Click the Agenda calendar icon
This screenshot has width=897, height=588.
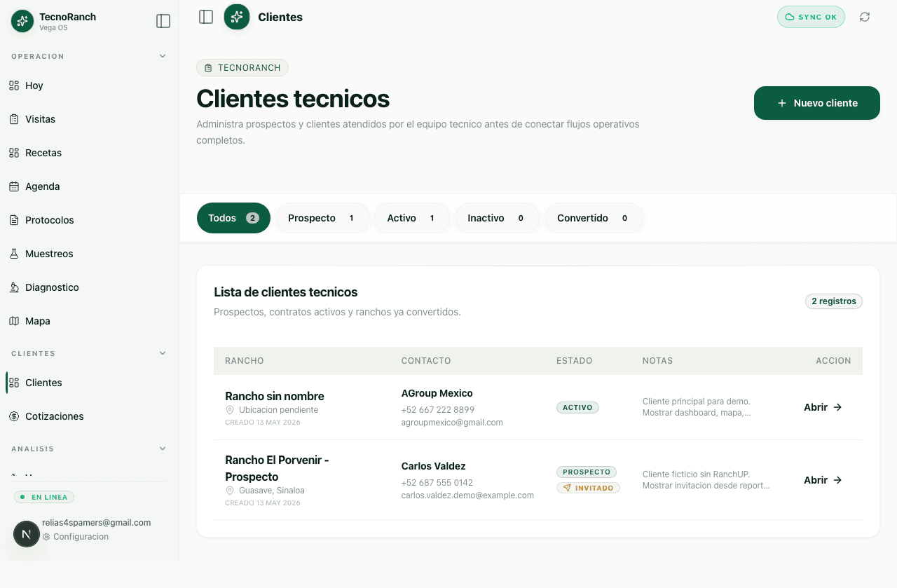(x=14, y=186)
